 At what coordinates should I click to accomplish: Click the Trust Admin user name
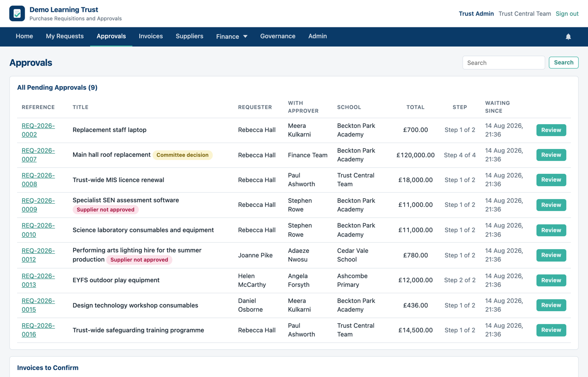pyautogui.click(x=476, y=14)
